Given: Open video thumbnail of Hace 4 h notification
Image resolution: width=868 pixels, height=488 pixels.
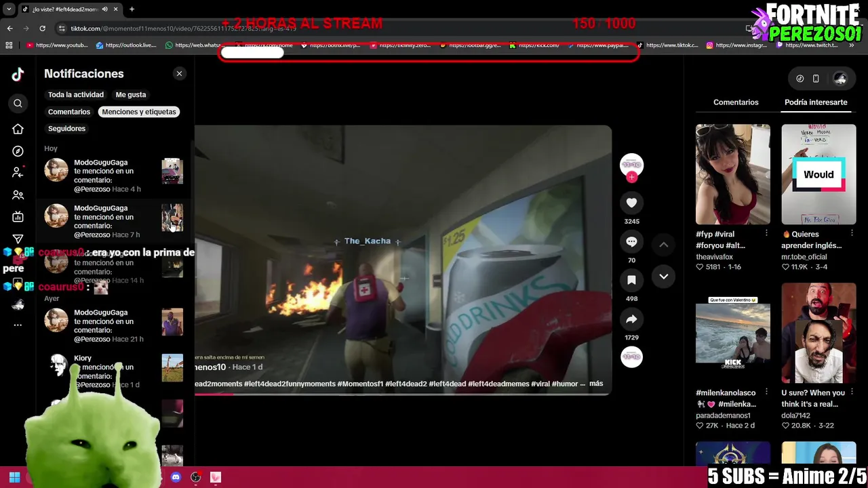Looking at the screenshot, I should coord(172,171).
